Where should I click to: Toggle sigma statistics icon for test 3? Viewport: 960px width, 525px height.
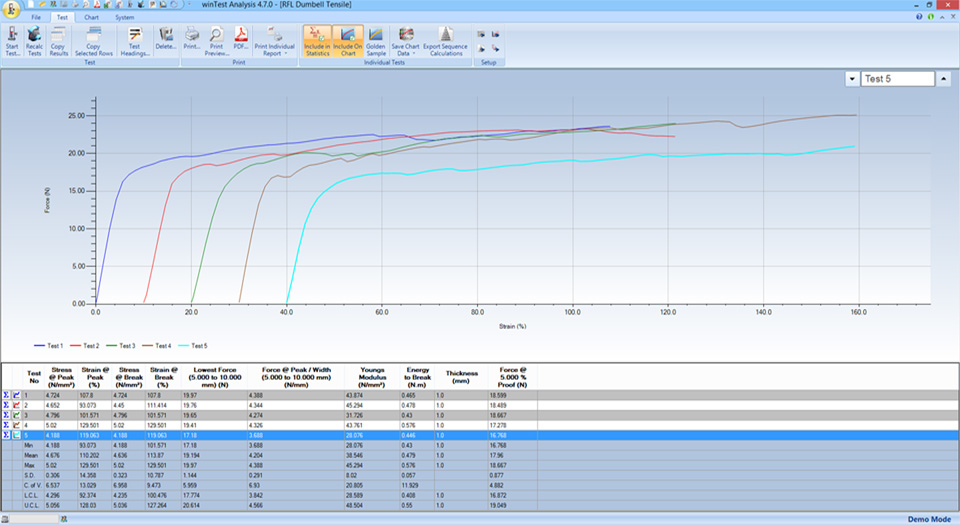pyautogui.click(x=6, y=415)
